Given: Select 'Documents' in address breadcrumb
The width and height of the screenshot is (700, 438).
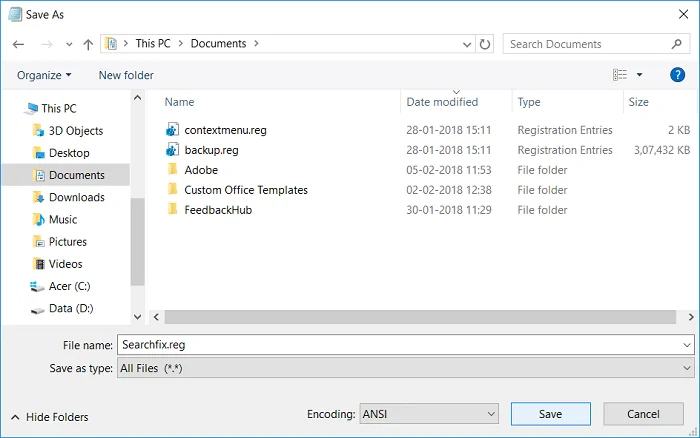Looking at the screenshot, I should coord(218,43).
